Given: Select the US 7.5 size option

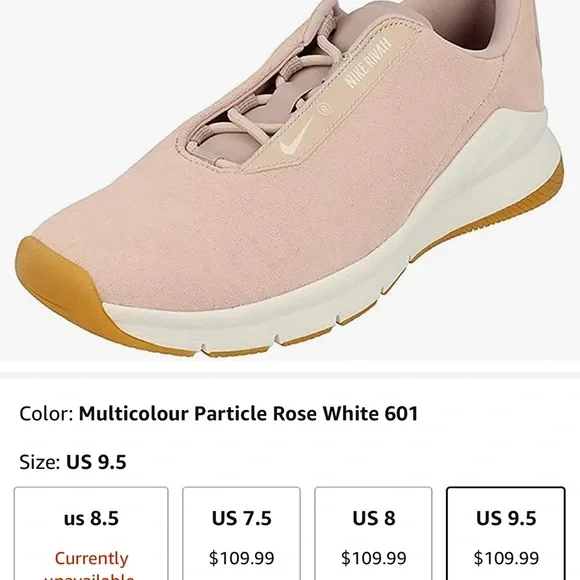Looking at the screenshot, I should click(241, 534).
